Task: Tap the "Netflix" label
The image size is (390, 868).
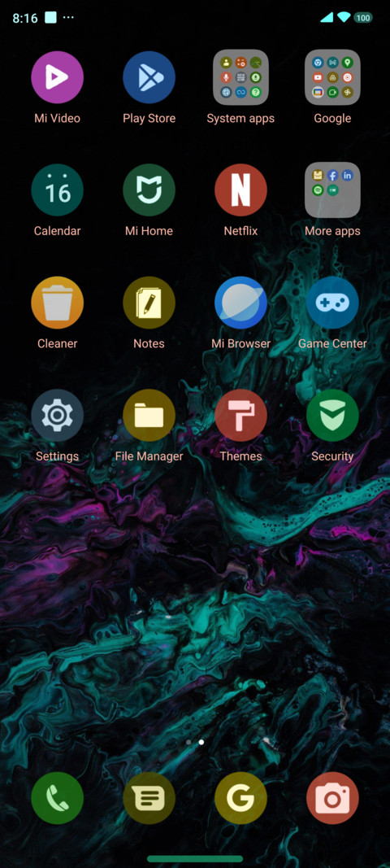Action: 240,231
